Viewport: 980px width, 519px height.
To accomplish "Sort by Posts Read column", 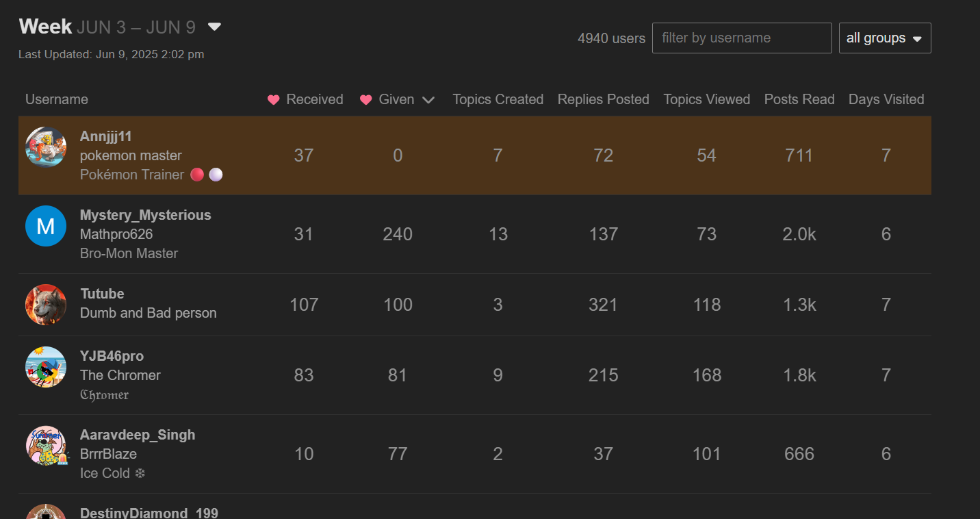I will 799,99.
